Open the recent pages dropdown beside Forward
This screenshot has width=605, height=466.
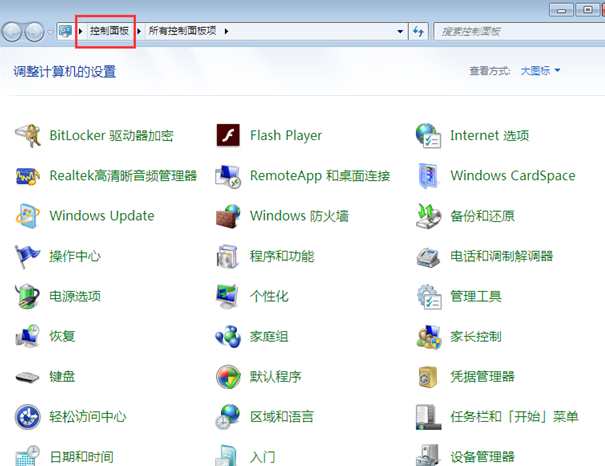51,32
